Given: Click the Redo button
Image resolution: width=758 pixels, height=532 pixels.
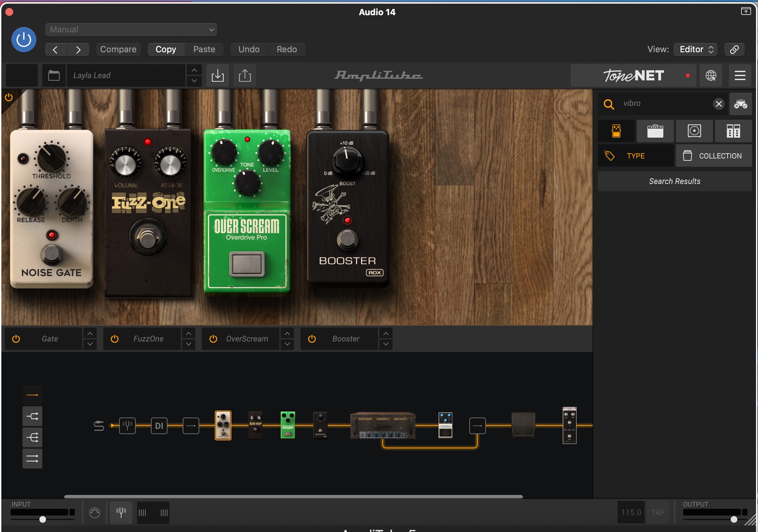Looking at the screenshot, I should pyautogui.click(x=287, y=50).
